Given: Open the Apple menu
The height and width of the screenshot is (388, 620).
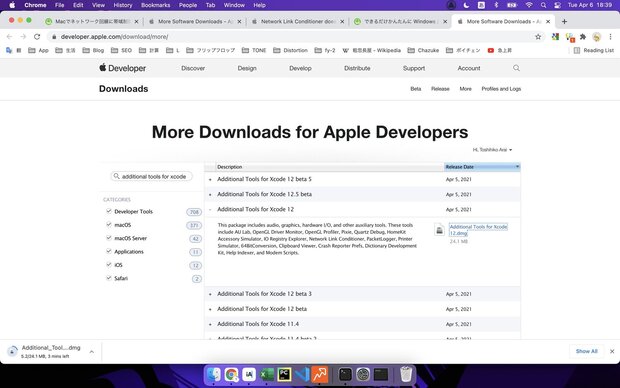Looking at the screenshot, I should click(12, 5).
